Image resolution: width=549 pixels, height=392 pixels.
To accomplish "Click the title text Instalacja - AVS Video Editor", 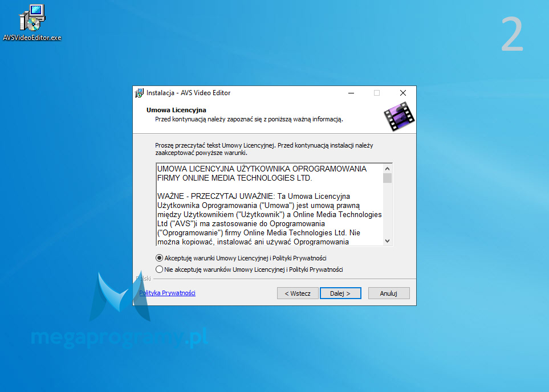I will (x=188, y=93).
